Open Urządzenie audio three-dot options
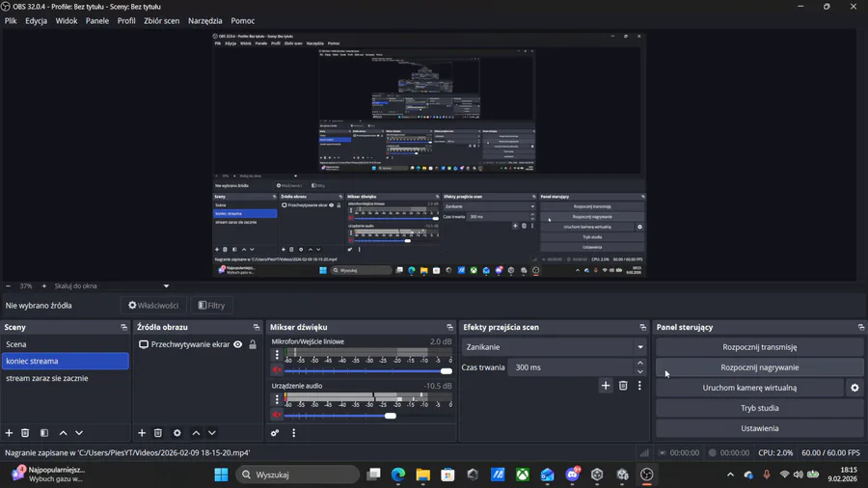 point(277,399)
